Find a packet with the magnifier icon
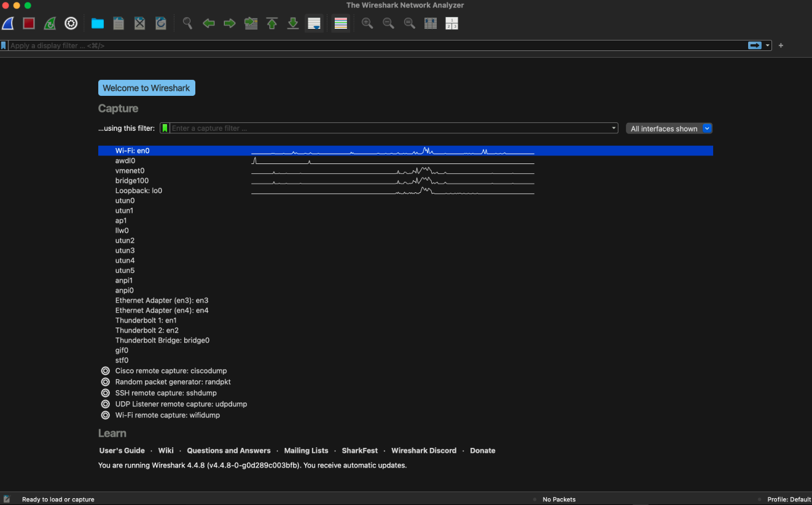 pyautogui.click(x=187, y=23)
